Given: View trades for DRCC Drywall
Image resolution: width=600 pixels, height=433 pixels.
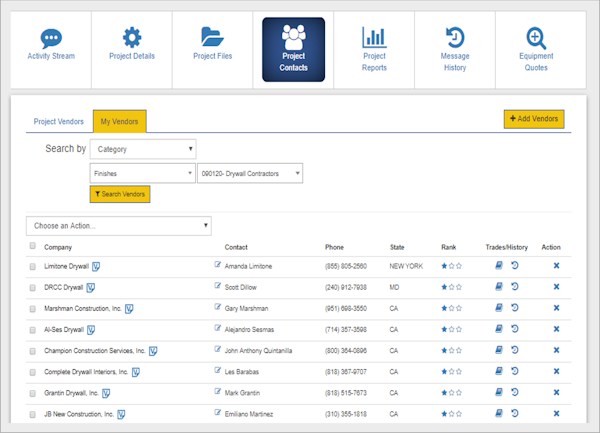Looking at the screenshot, I should click(x=499, y=286).
